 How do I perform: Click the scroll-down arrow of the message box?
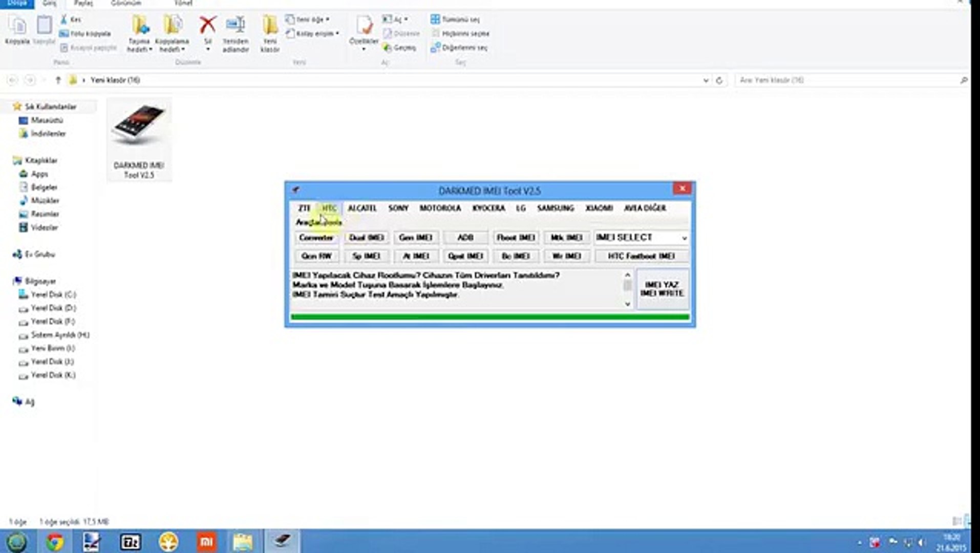tap(627, 304)
